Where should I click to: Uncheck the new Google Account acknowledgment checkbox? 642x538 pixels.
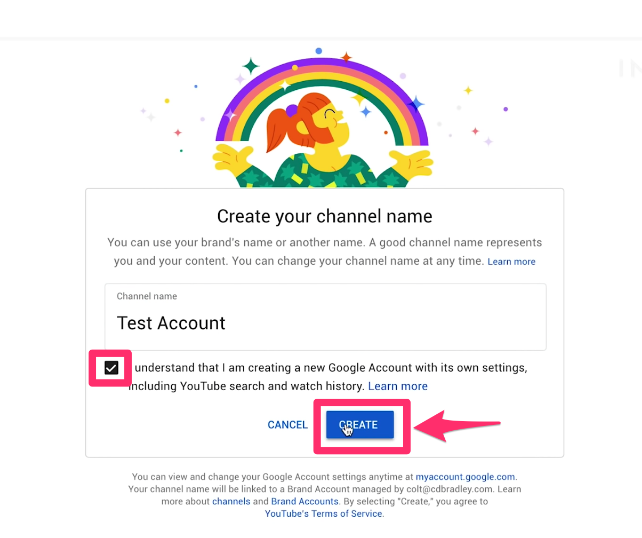pos(111,368)
